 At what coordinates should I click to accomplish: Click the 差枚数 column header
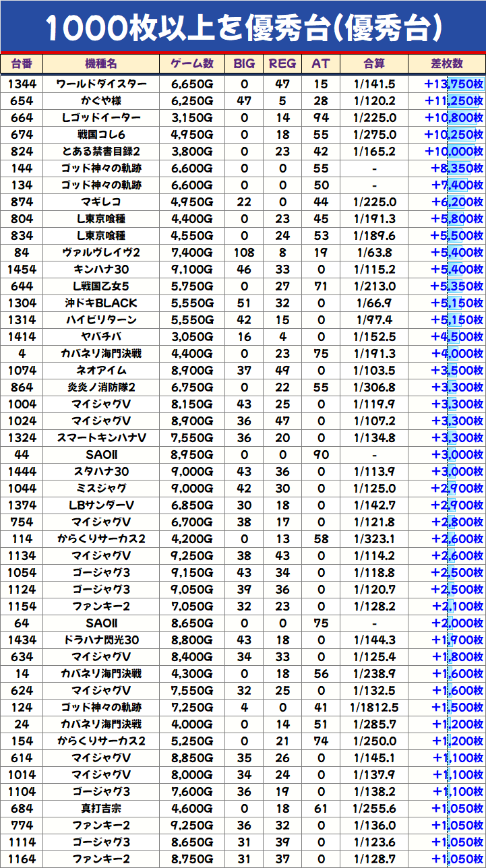(447, 63)
